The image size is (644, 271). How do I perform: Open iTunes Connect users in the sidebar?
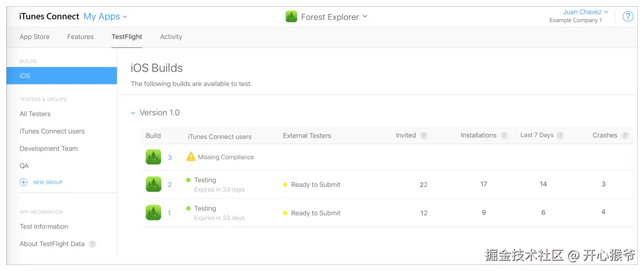pos(52,131)
